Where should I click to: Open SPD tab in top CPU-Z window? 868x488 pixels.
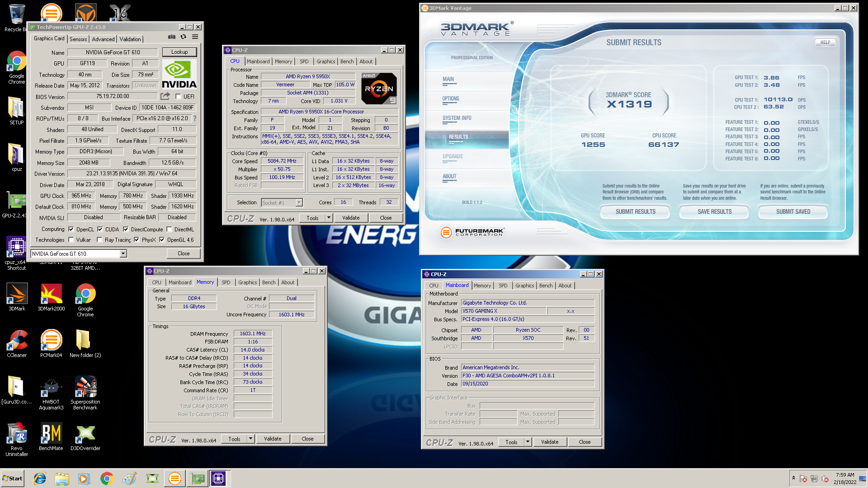(304, 61)
